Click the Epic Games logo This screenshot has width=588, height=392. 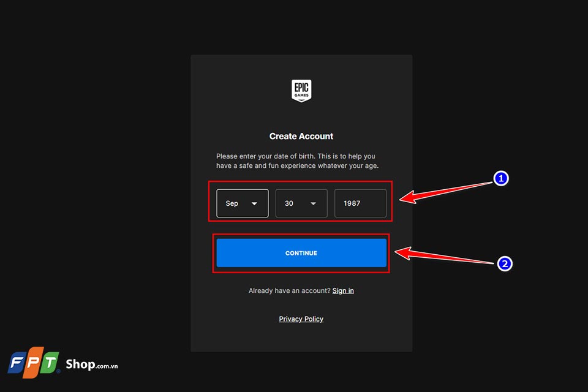301,91
